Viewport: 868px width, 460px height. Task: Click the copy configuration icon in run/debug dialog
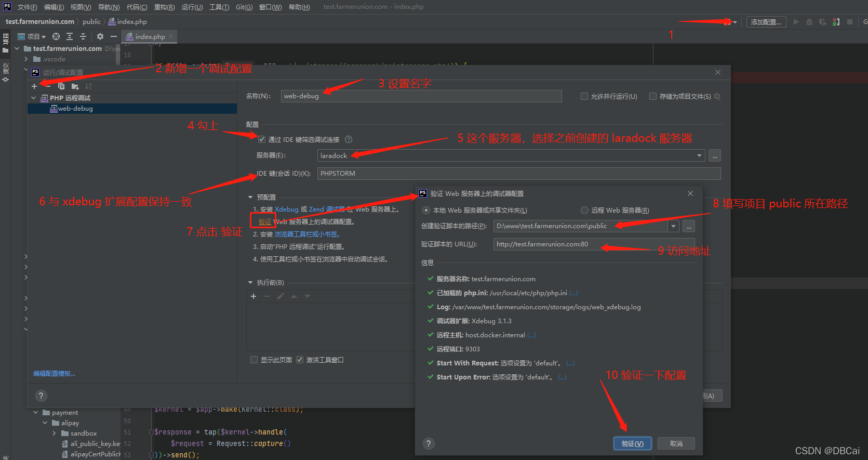pyautogui.click(x=61, y=86)
